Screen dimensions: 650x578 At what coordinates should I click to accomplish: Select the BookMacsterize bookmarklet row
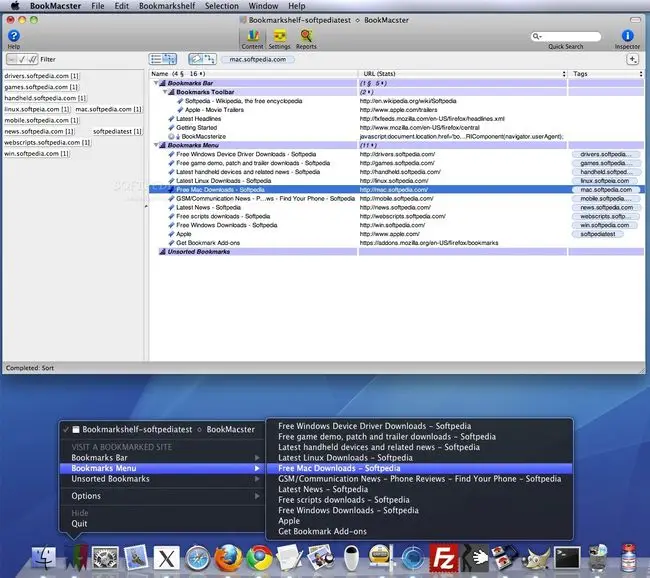[x=204, y=136]
